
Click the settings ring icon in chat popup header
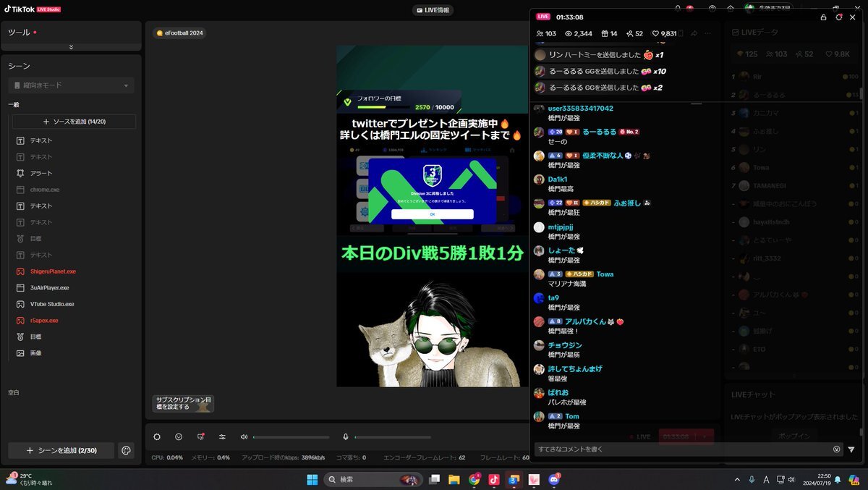[x=838, y=17]
